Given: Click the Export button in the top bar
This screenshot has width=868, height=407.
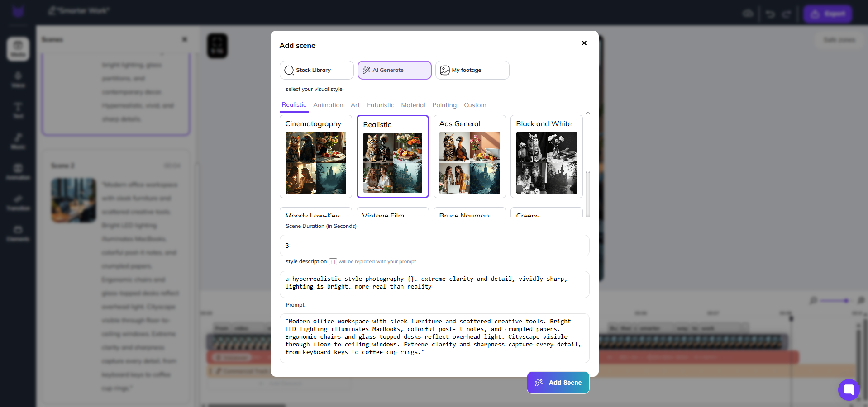Looking at the screenshot, I should pos(828,14).
